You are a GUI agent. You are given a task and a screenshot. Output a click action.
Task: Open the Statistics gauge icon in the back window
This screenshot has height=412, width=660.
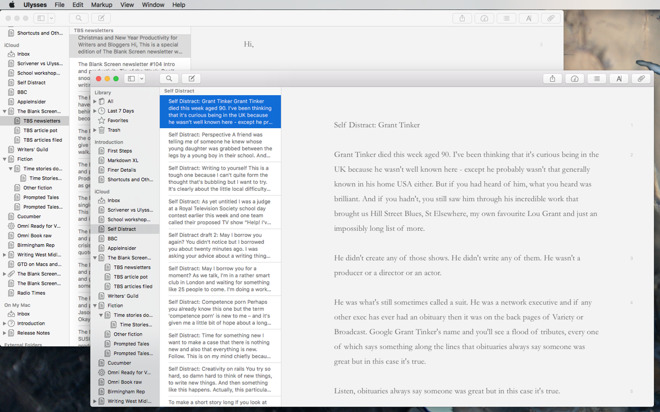(484, 19)
